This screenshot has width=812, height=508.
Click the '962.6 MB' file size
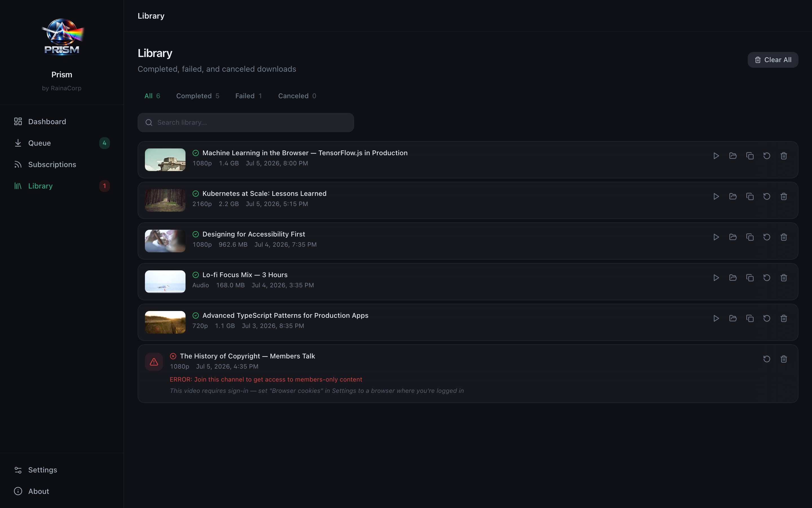(x=233, y=245)
